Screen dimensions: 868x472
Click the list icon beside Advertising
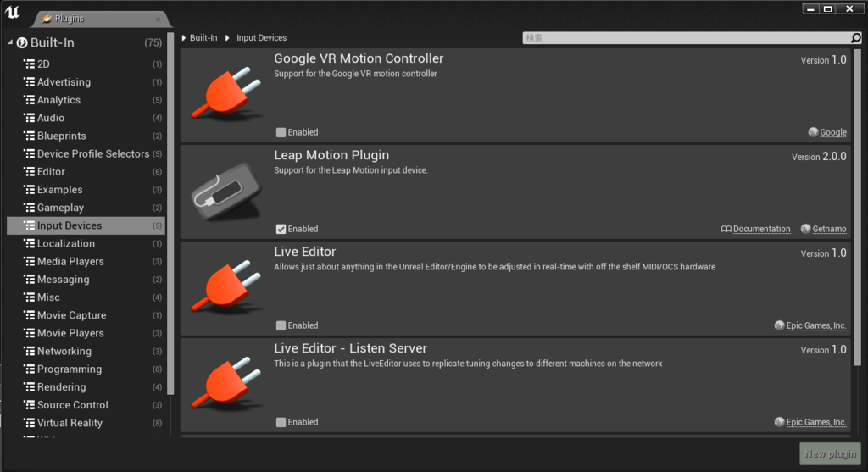(30, 82)
